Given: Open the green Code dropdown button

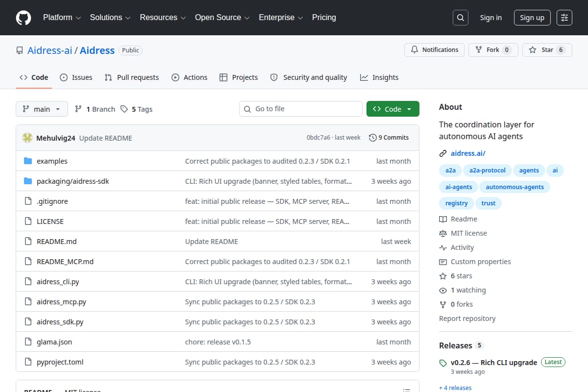Looking at the screenshot, I should pyautogui.click(x=393, y=109).
